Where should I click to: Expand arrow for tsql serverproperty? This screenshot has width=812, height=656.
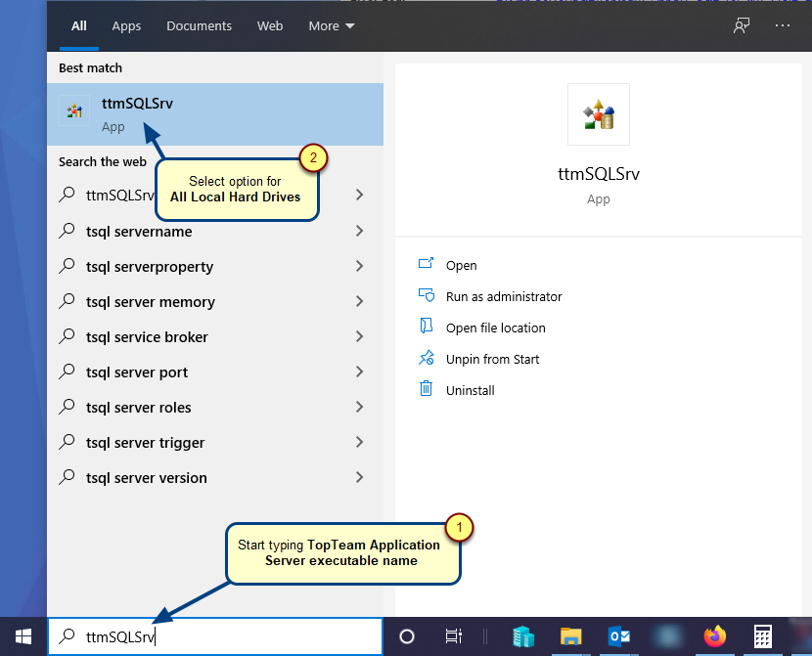pos(359,266)
